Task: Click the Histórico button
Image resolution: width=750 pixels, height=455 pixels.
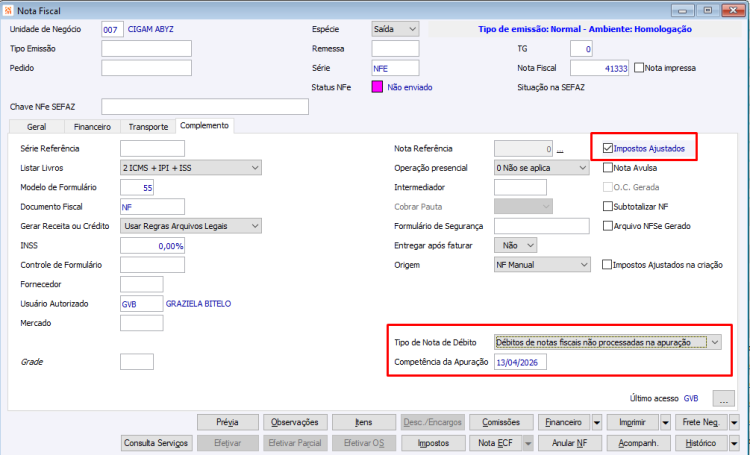Action: coord(702,443)
